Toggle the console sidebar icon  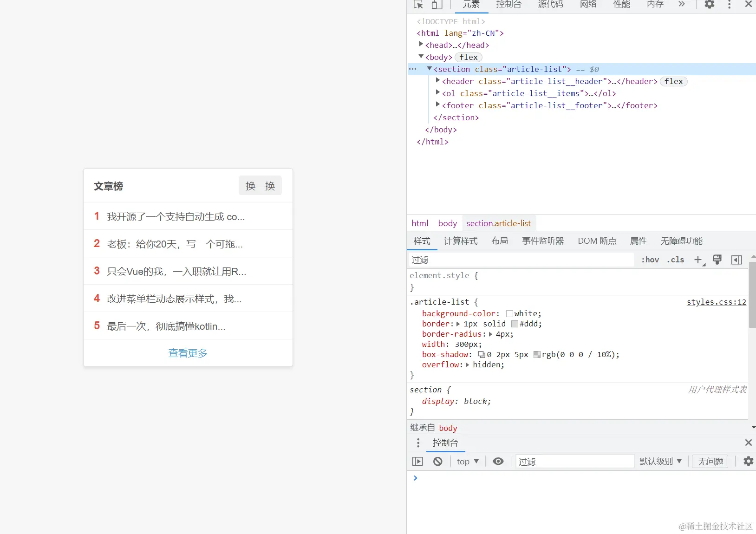coord(417,462)
